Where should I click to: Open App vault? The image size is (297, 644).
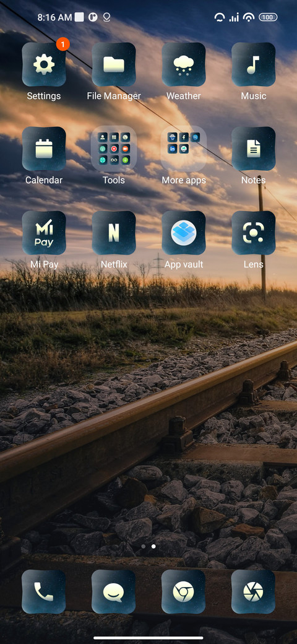tap(183, 233)
